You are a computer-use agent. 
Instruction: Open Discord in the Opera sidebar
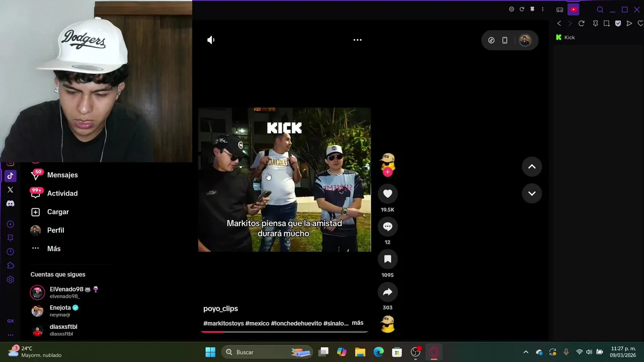tap(10, 204)
